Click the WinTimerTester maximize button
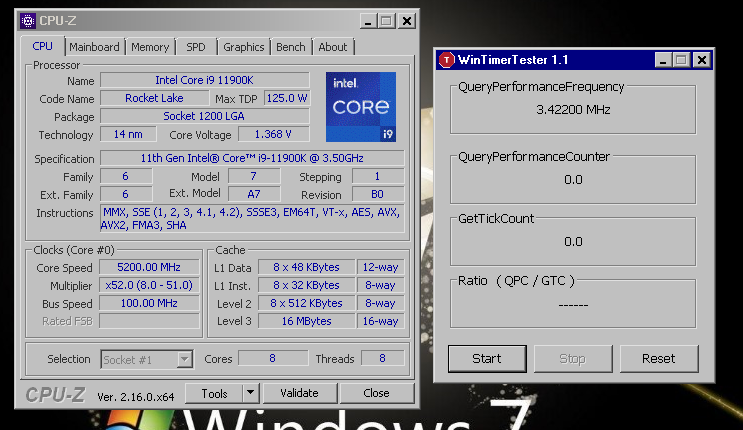The width and height of the screenshot is (743, 430). 681,60
